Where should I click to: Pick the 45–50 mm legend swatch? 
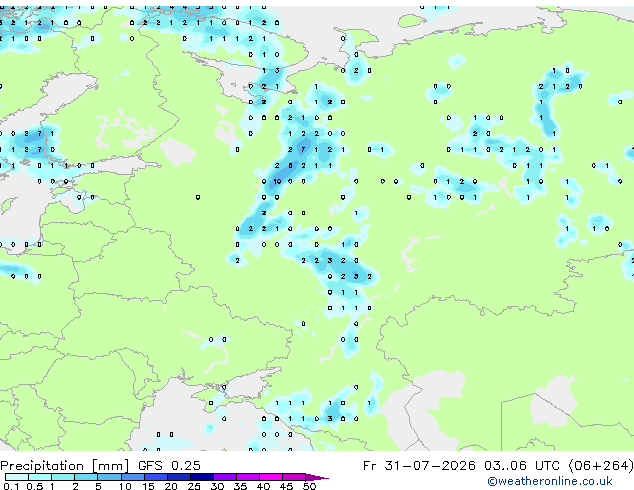[x=294, y=477]
